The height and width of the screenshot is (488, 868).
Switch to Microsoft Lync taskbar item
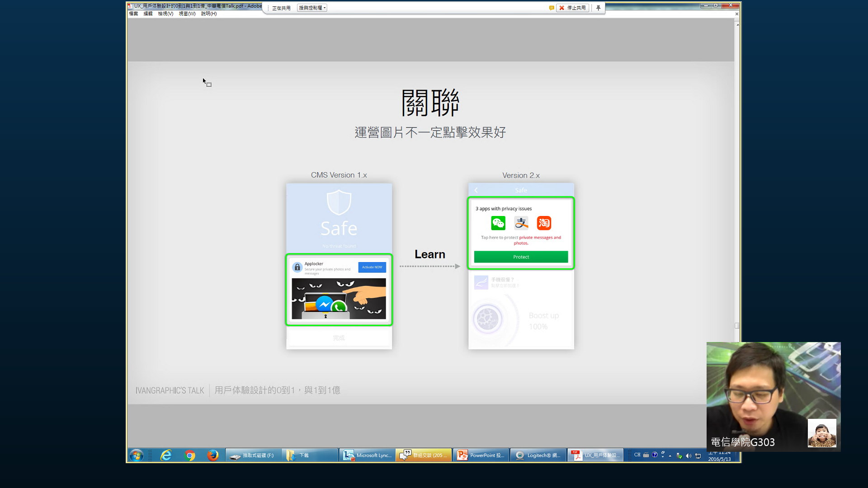coord(367,455)
